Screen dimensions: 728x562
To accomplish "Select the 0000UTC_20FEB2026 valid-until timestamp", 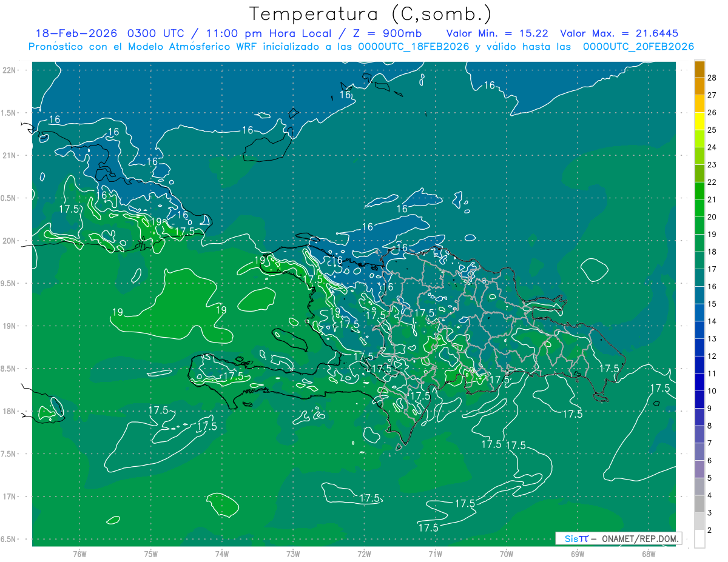I will 639,47.
